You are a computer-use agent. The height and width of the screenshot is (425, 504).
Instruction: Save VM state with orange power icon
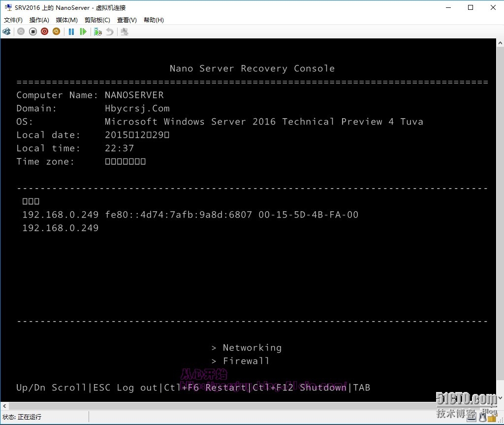[56, 32]
